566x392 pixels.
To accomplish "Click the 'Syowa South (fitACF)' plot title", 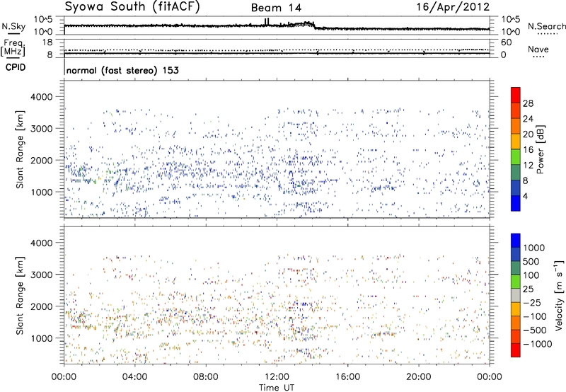I will 132,7.
